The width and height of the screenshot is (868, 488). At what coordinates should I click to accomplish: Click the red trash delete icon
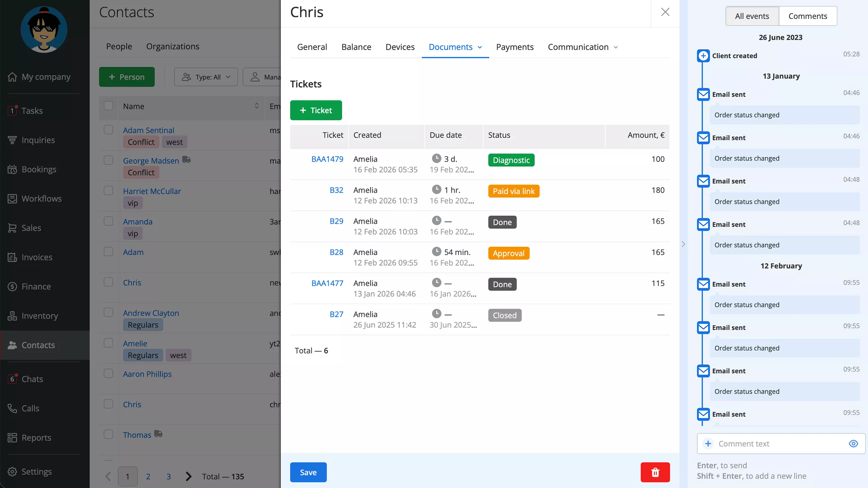[x=655, y=472]
